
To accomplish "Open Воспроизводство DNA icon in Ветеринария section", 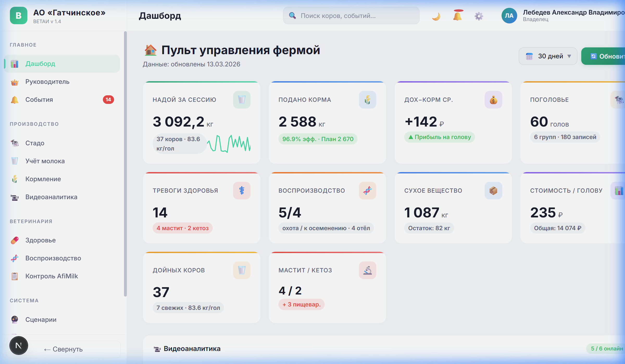I will pos(15,258).
